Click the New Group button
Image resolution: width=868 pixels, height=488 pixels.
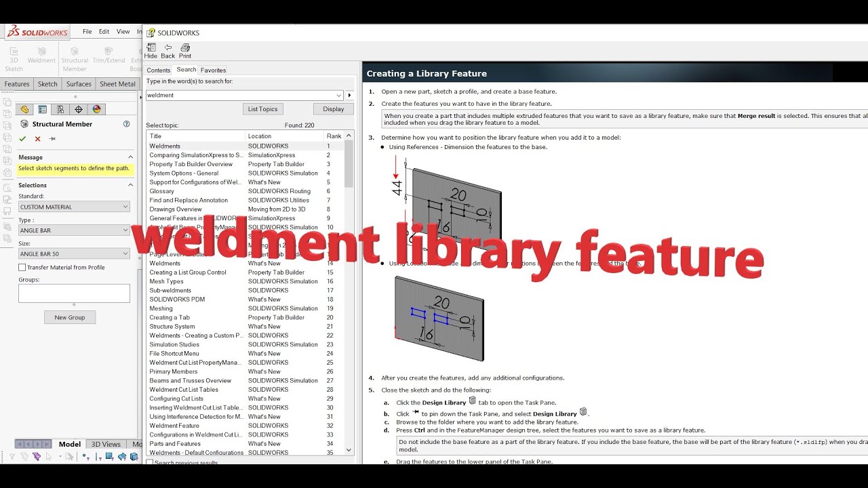[x=70, y=317]
